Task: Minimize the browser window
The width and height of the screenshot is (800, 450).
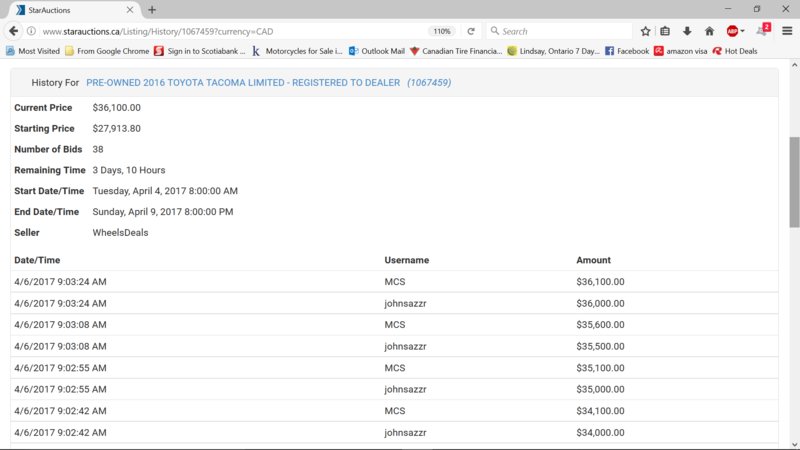Action: (728, 9)
